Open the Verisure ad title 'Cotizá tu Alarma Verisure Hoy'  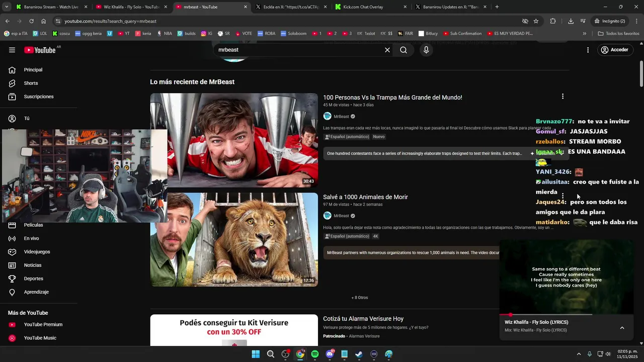363,319
